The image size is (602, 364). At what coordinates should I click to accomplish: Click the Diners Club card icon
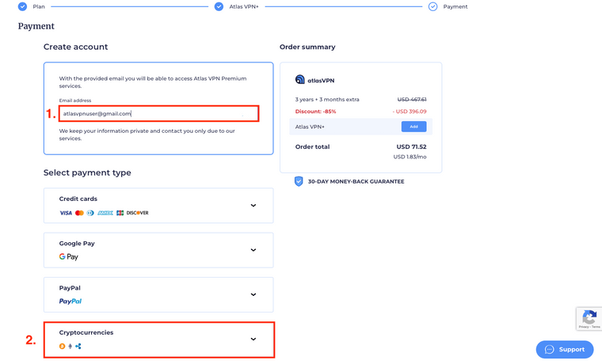coord(90,213)
